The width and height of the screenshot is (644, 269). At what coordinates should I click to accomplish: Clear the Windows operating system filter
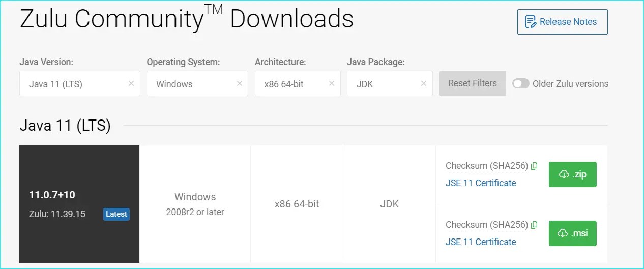coord(240,84)
